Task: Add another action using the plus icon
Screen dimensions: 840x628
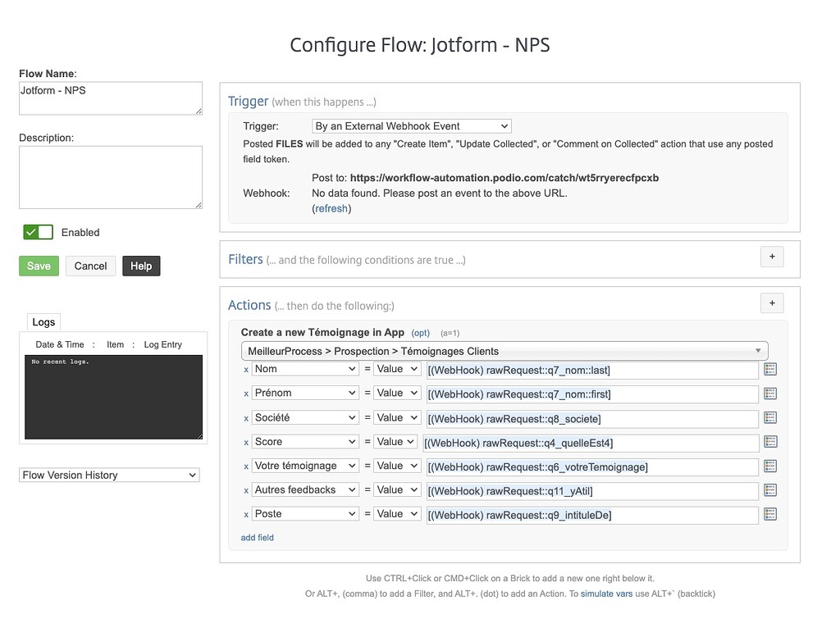Action: pos(771,303)
